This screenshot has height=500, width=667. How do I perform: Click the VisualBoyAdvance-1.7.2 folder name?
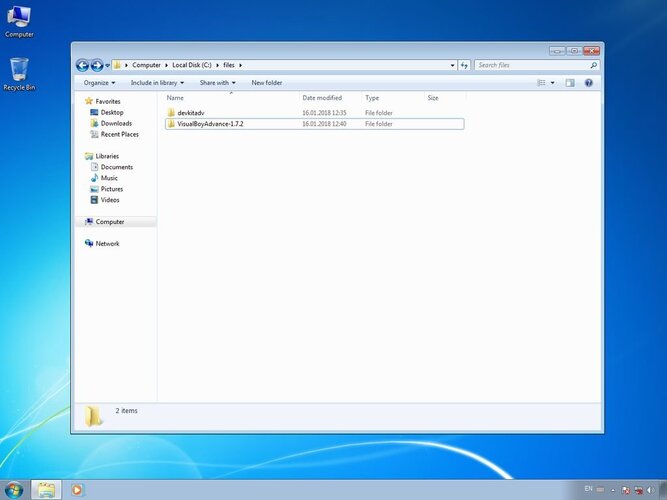210,124
